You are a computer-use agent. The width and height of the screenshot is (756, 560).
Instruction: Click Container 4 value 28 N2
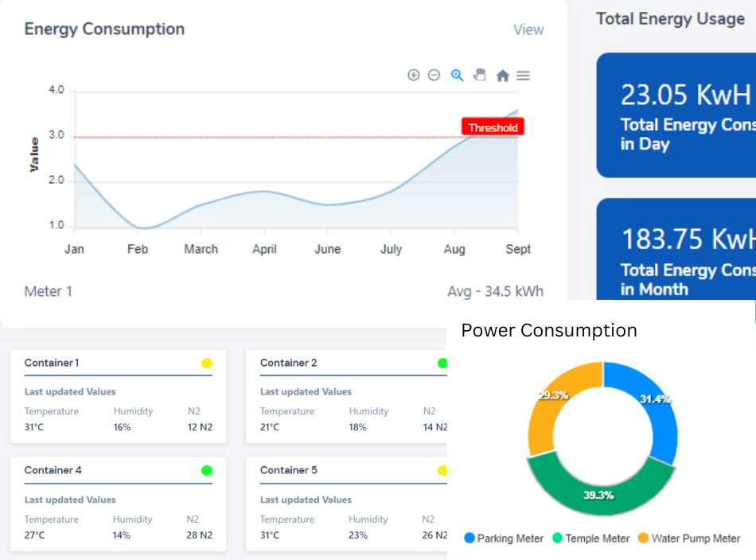[x=199, y=535]
